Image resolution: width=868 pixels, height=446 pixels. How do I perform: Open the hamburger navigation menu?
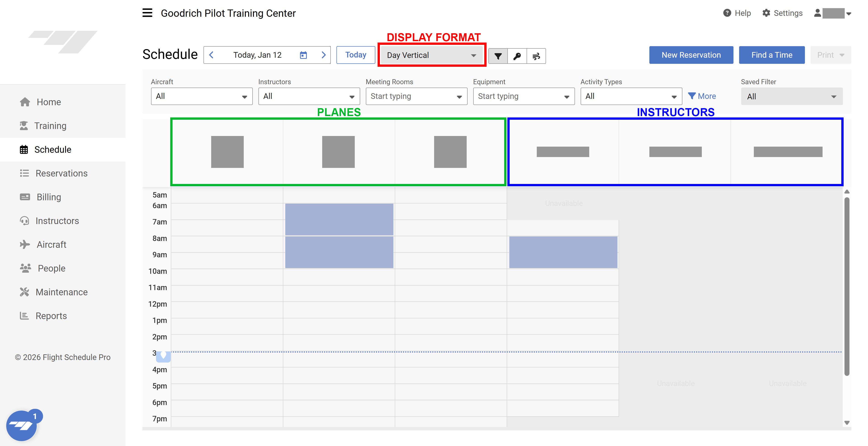coord(147,13)
